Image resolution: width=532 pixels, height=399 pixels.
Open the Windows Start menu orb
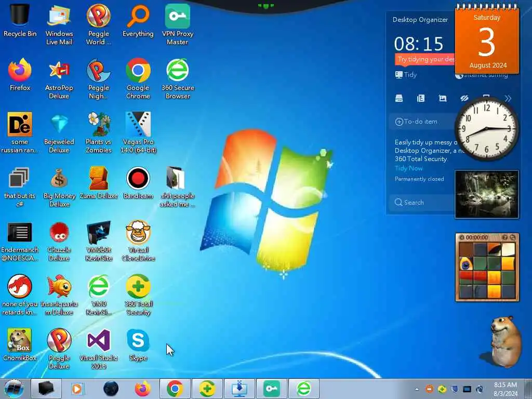tap(14, 389)
